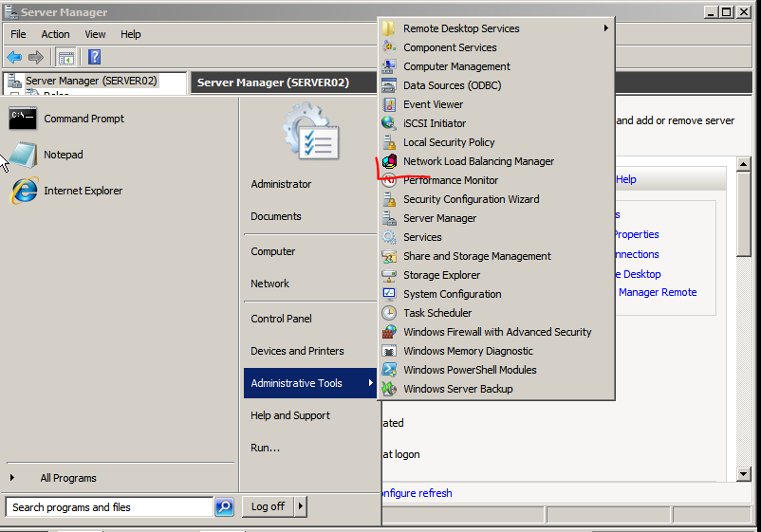The width and height of the screenshot is (761, 532).
Task: Click the configure refresh link
Action: coord(418,493)
